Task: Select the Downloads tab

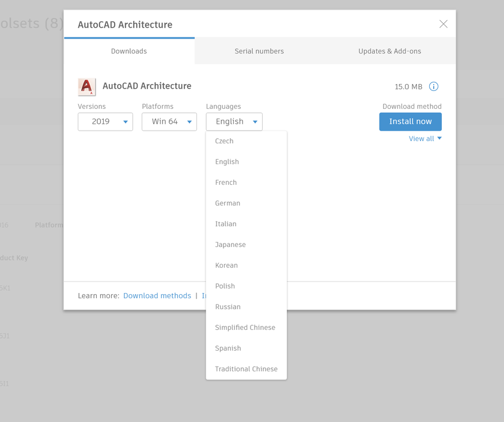Action: click(x=129, y=51)
